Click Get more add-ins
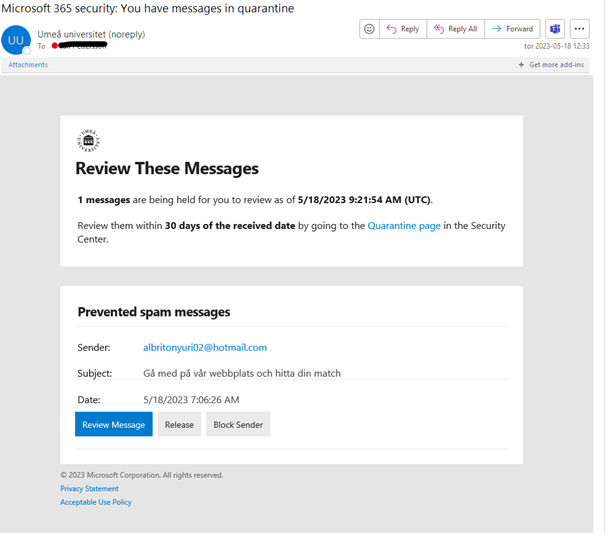The image size is (605, 533). tap(556, 65)
